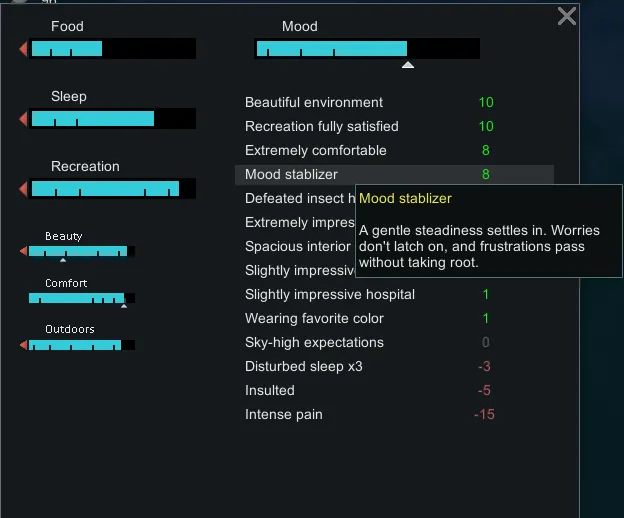Select the Food need bar

click(112, 49)
